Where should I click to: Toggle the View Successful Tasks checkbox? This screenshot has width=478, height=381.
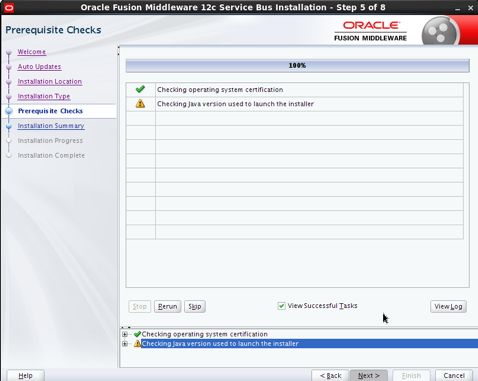click(x=282, y=306)
